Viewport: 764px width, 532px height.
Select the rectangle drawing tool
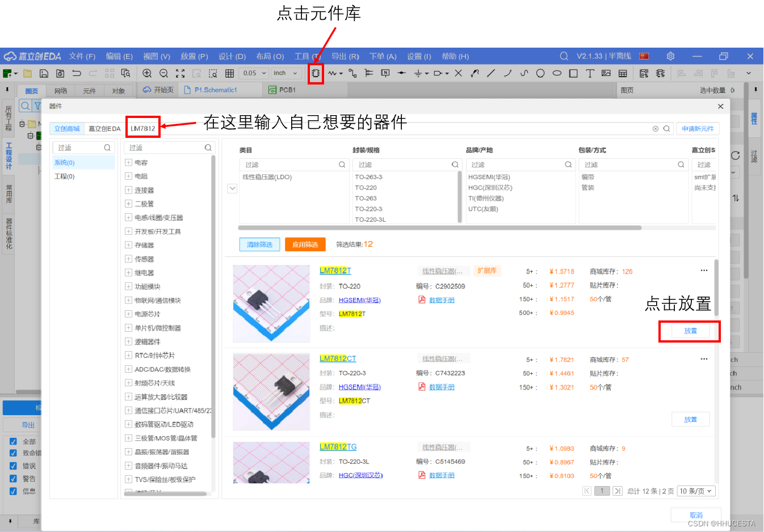573,73
